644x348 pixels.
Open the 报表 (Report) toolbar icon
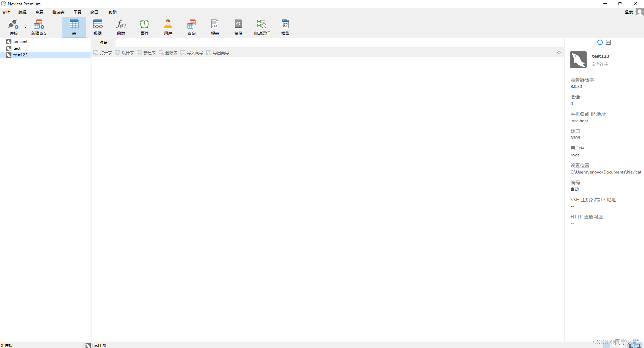215,24
